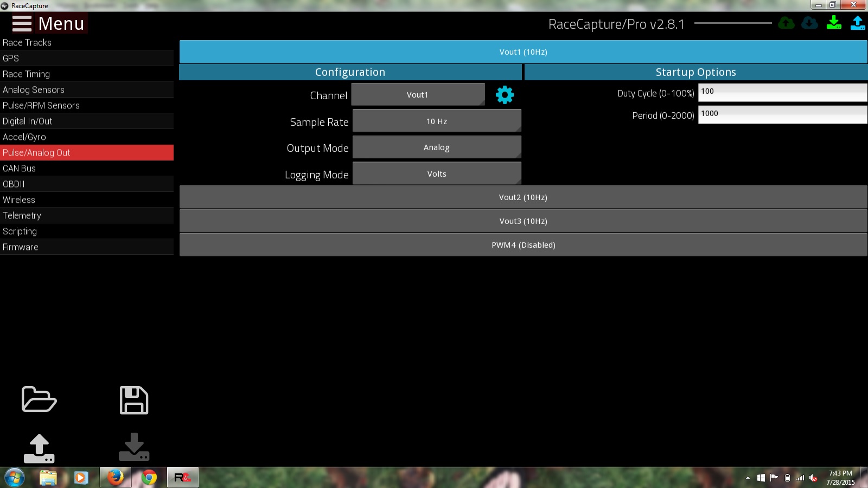Click the dim green cloud upload icon
The height and width of the screenshot is (488, 868).
click(x=786, y=23)
